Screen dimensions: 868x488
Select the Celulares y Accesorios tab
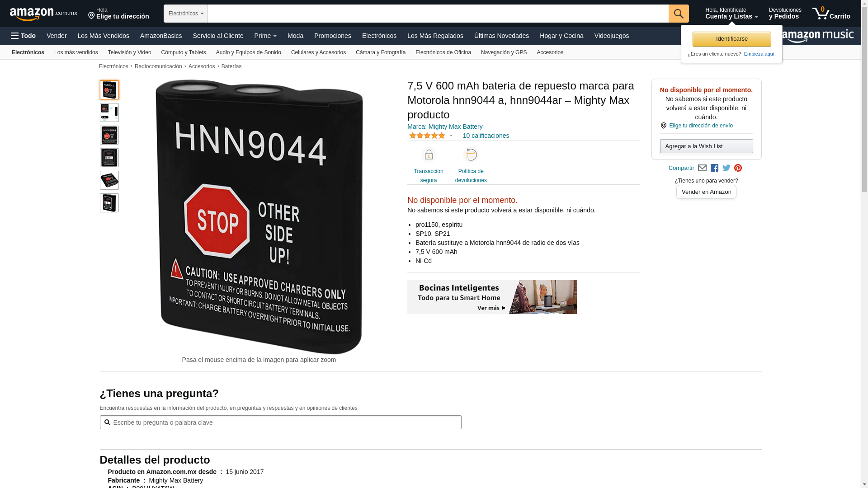tap(318, 52)
